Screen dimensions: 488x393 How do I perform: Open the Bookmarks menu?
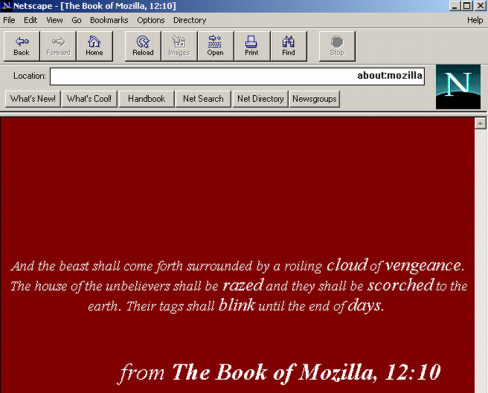click(x=109, y=20)
